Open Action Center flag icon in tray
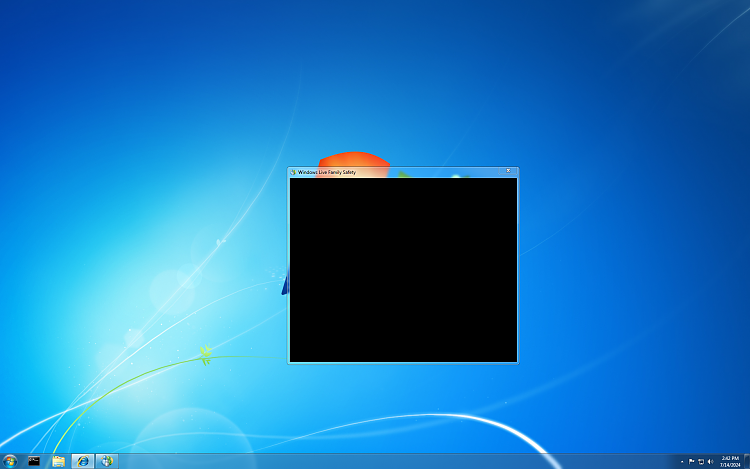 click(691, 462)
